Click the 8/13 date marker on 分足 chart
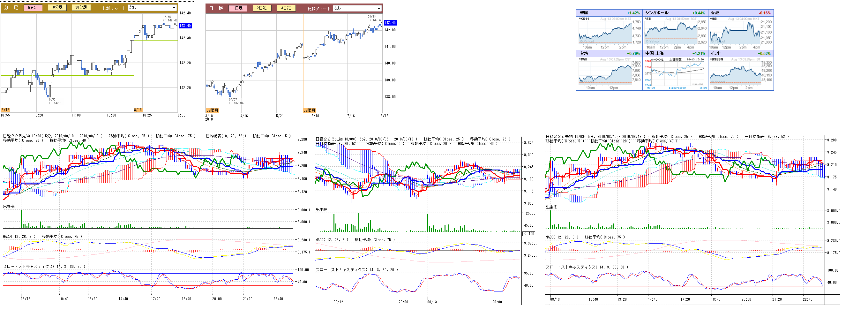 click(x=138, y=110)
